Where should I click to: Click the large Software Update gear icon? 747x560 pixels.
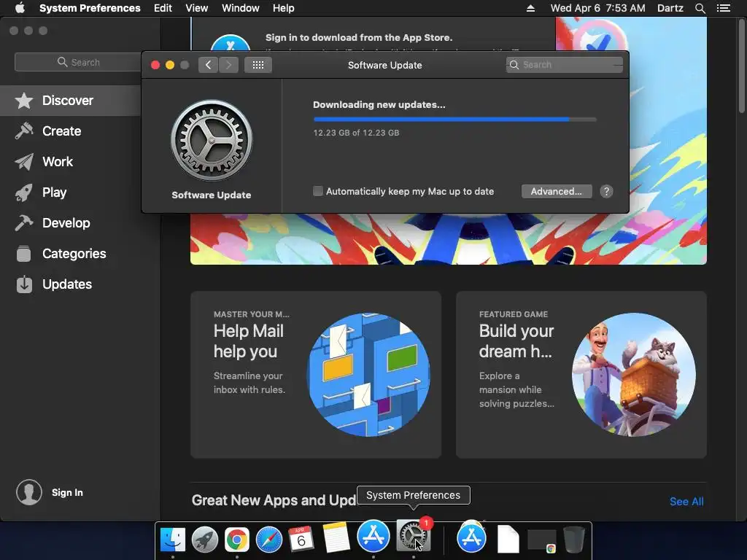click(212, 140)
